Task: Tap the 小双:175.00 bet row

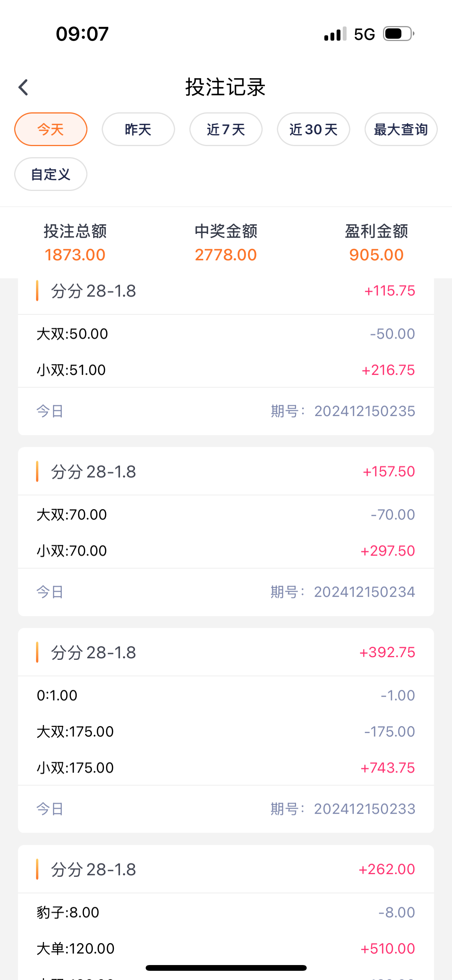Action: pos(226,768)
